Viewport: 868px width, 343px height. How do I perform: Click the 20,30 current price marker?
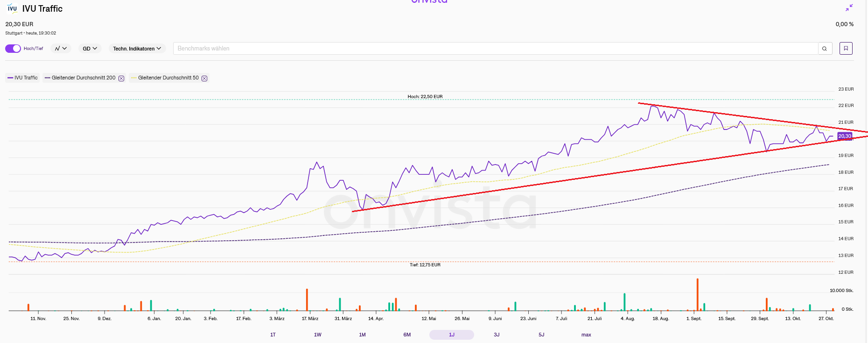click(x=844, y=136)
